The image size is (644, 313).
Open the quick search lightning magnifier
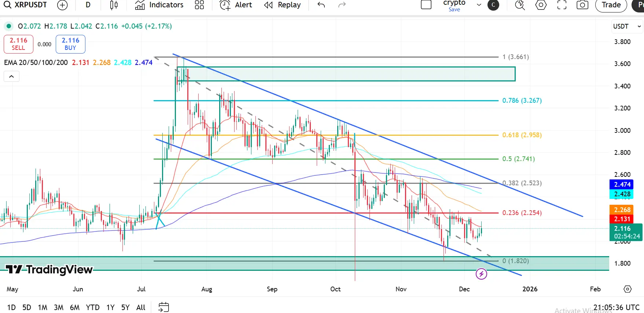click(x=520, y=5)
